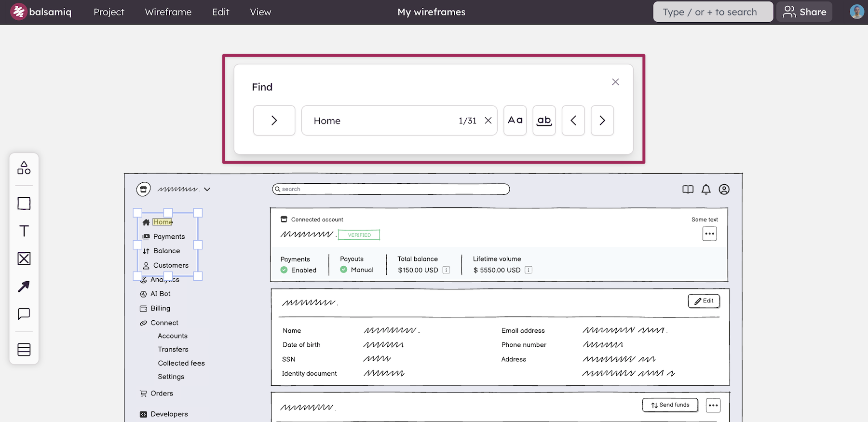Select the Text tool
Viewport: 868px width, 422px height.
point(24,231)
